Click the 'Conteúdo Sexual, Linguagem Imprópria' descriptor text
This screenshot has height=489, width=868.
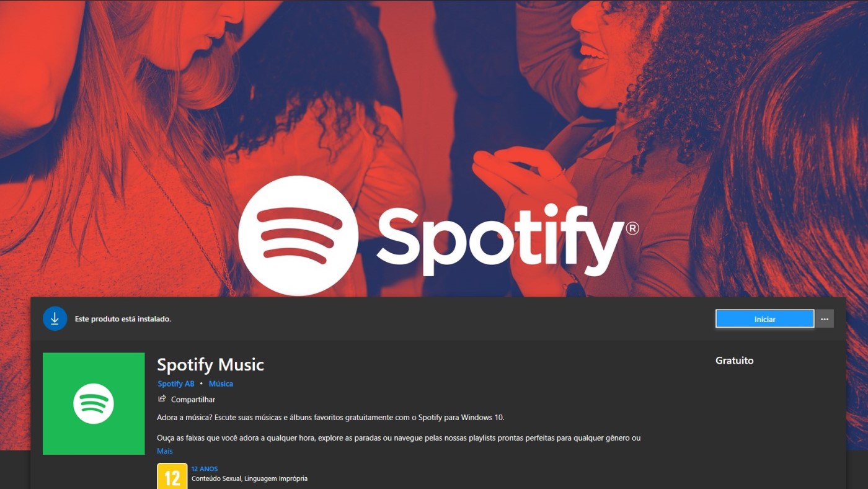249,478
